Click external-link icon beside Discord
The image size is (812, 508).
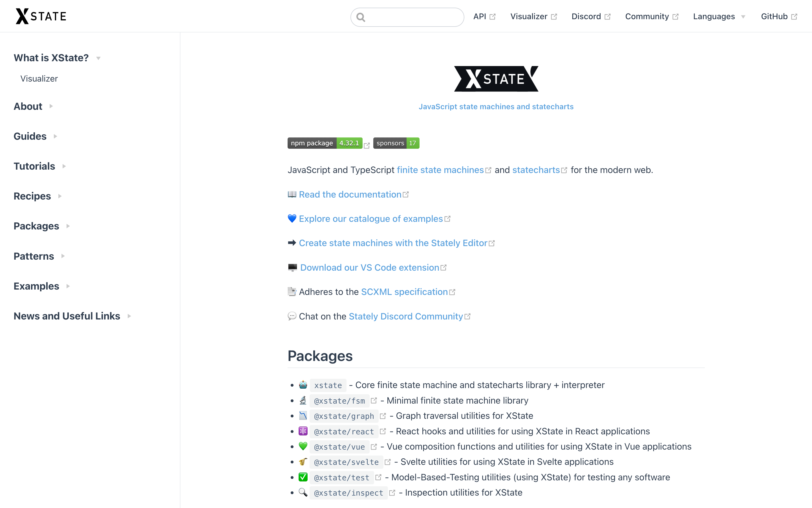pyautogui.click(x=608, y=17)
